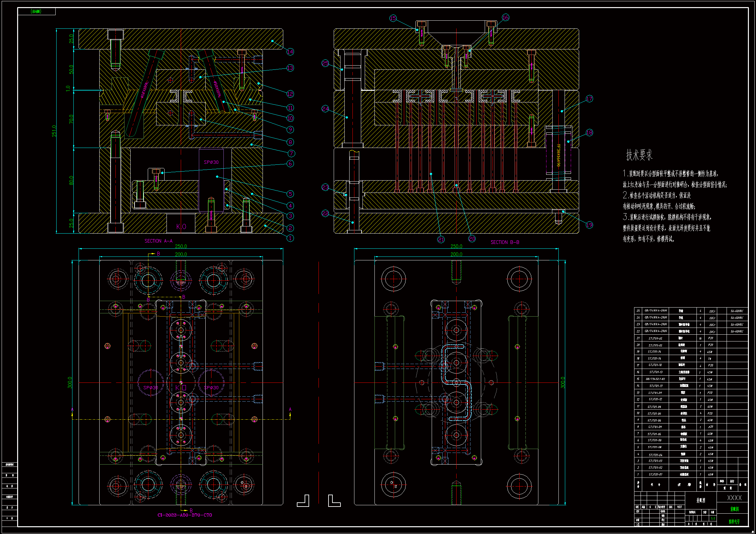Select the 技术要求 heading text

639,155
